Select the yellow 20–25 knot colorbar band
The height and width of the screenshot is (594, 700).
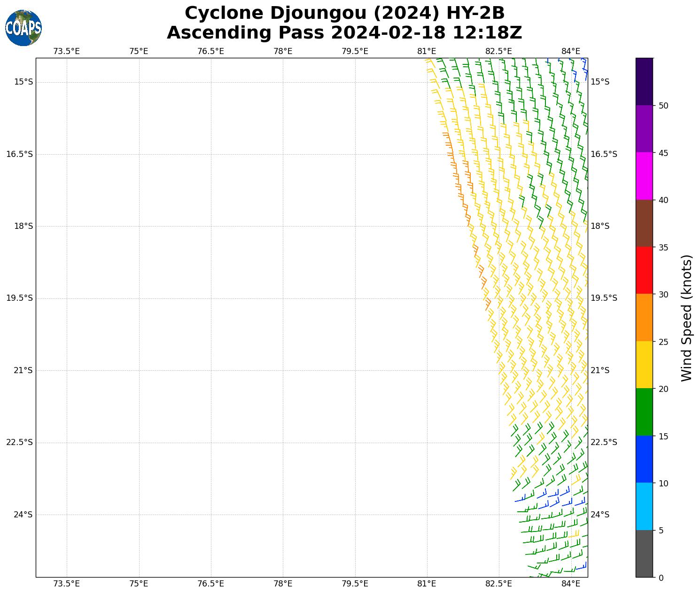click(644, 365)
